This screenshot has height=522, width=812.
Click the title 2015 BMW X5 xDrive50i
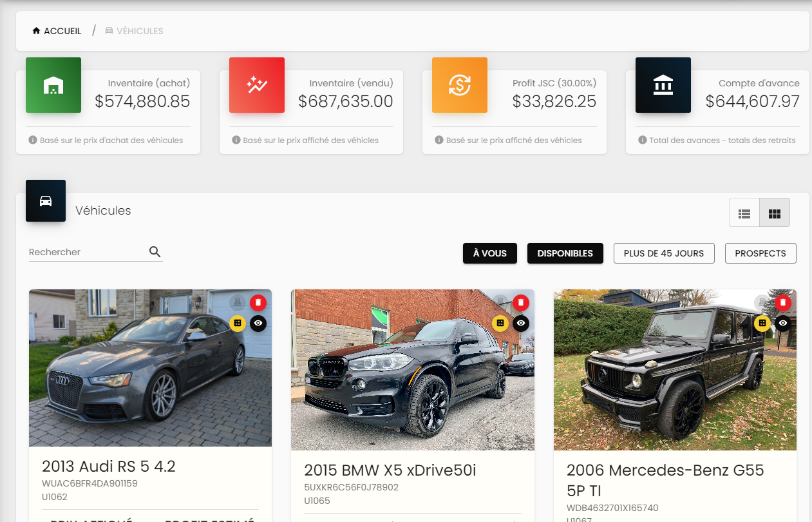(390, 470)
